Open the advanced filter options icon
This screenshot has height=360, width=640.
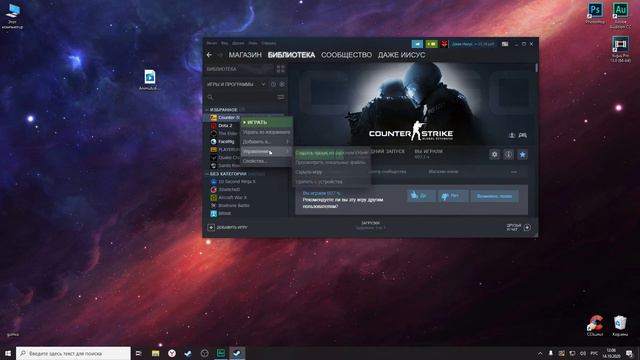(281, 97)
